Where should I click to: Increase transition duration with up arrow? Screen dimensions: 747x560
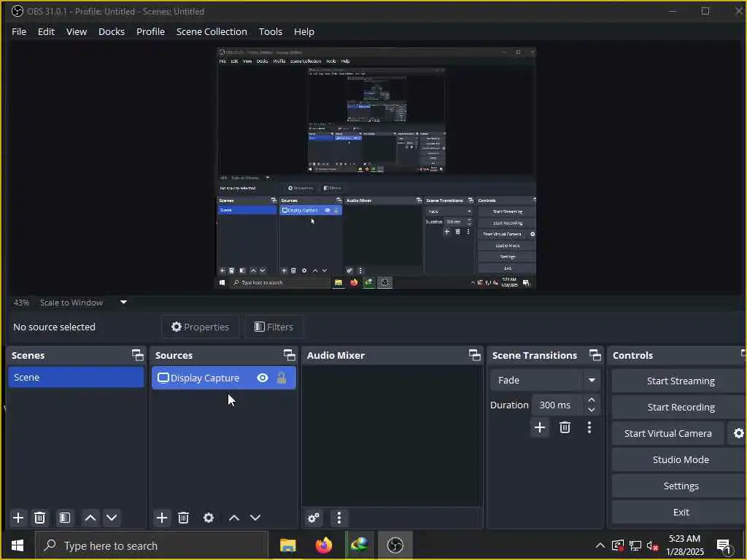(592, 400)
